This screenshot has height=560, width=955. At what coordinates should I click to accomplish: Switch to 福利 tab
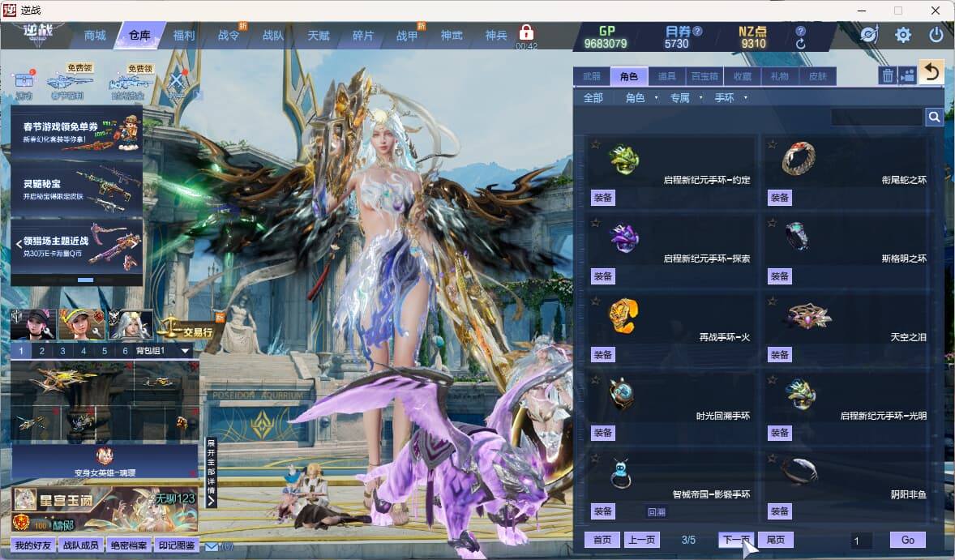pos(184,36)
